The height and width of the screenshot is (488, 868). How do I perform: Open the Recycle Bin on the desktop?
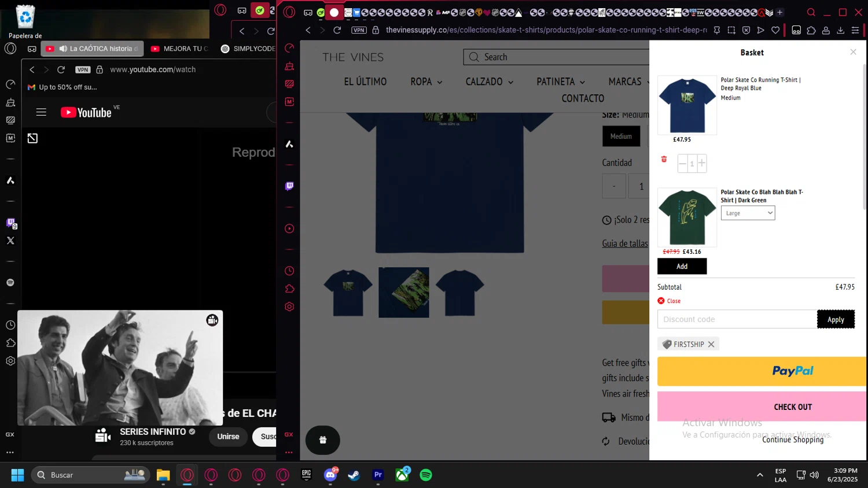pyautogui.click(x=25, y=17)
